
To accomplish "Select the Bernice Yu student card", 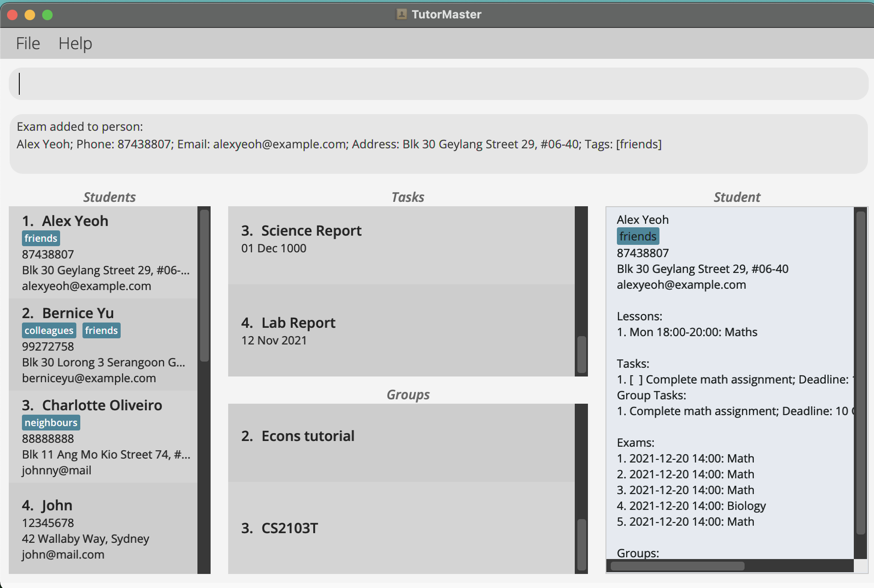I will pyautogui.click(x=103, y=345).
